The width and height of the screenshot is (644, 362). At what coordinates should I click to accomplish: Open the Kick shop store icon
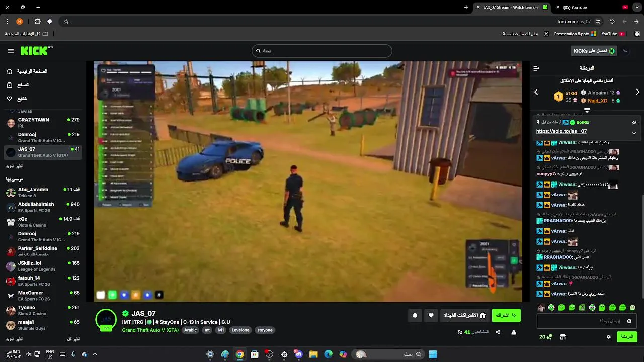coord(562,337)
